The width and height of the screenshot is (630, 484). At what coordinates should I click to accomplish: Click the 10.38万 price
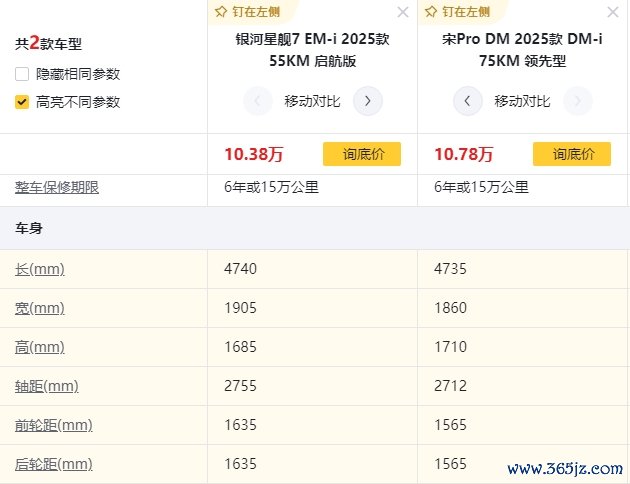(254, 154)
